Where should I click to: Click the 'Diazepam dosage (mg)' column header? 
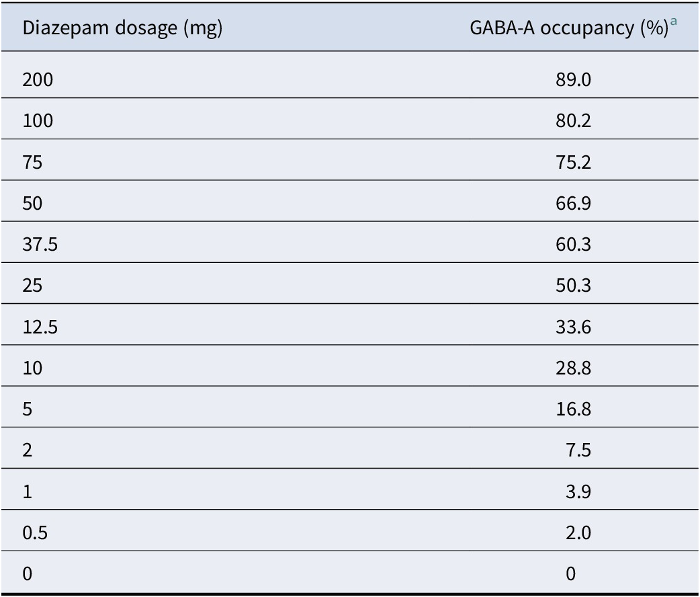point(122,28)
